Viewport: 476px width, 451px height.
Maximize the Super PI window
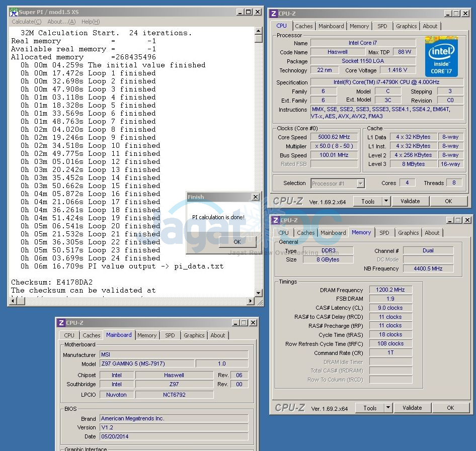tap(248, 12)
